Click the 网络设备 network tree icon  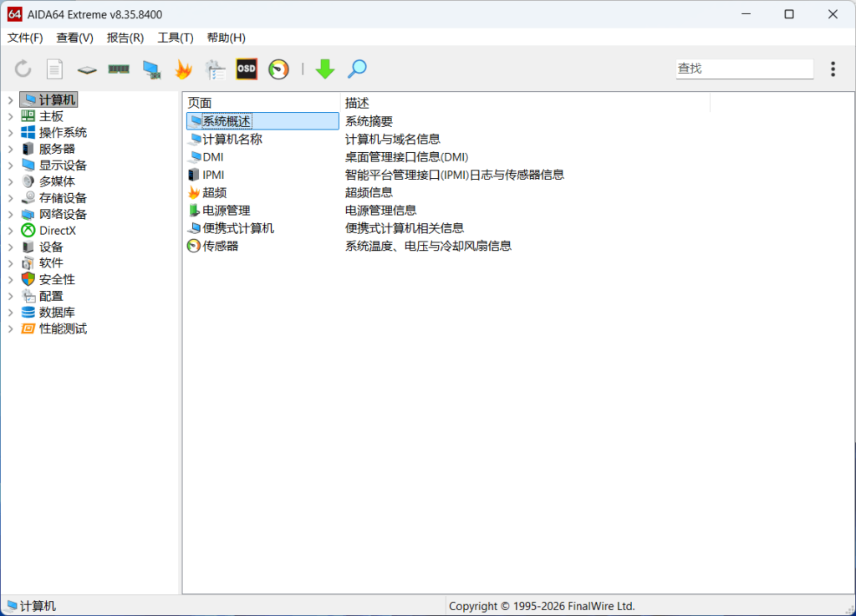28,215
